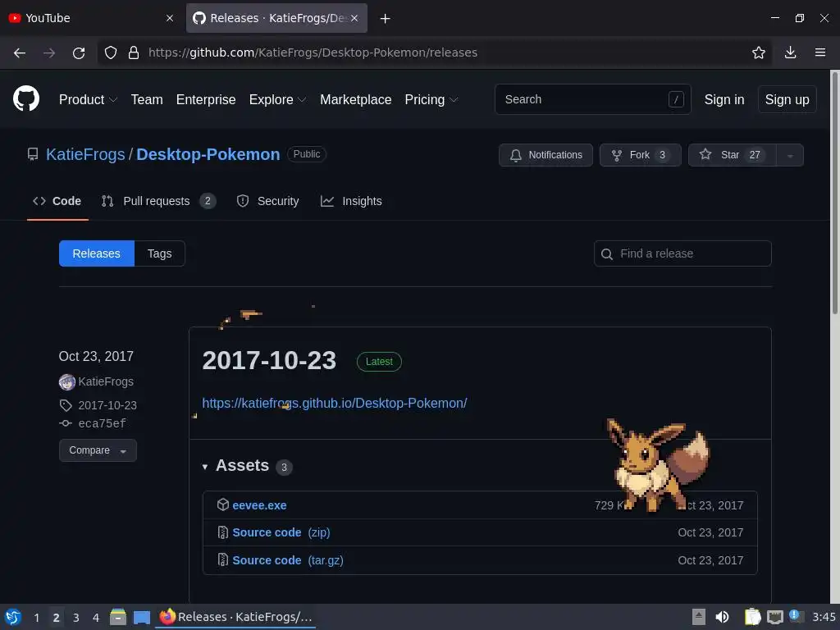Viewport: 840px width, 630px height.
Task: Reload the page with refresh icon
Action: click(79, 52)
